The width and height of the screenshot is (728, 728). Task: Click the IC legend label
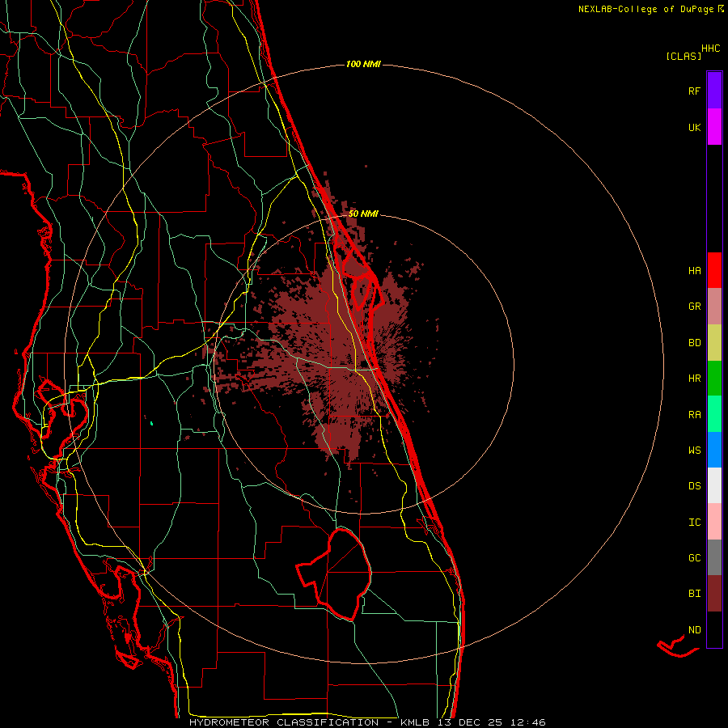(694, 523)
